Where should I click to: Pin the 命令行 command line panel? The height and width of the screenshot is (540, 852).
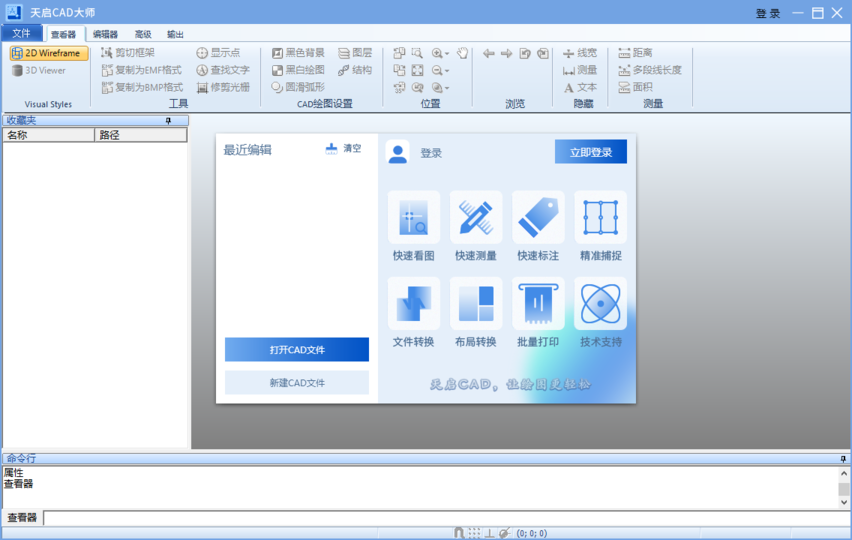point(843,459)
